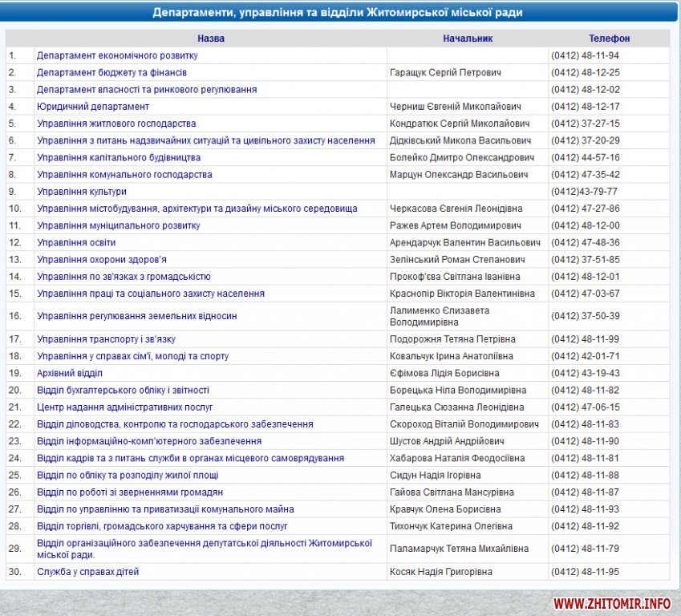Image resolution: width=681 pixels, height=616 pixels.
Task: Click the Начальник column header
Action: pos(468,38)
